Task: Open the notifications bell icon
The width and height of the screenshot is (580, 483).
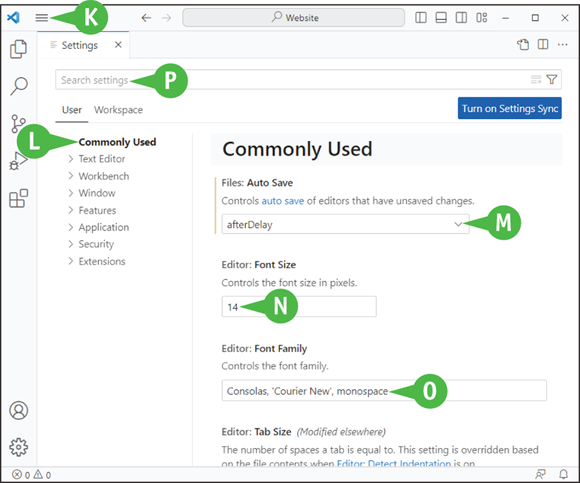Action: click(x=563, y=474)
